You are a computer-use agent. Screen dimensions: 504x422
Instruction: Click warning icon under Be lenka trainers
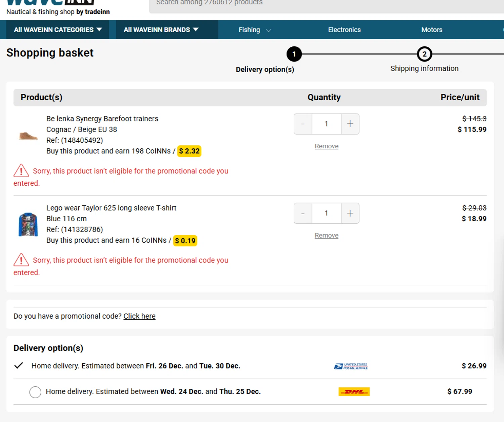[x=21, y=171]
